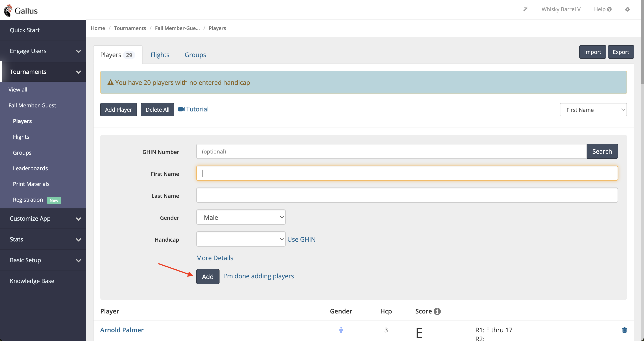The height and width of the screenshot is (341, 644).
Task: Open Leaderboards in the sidebar
Action: click(x=30, y=168)
